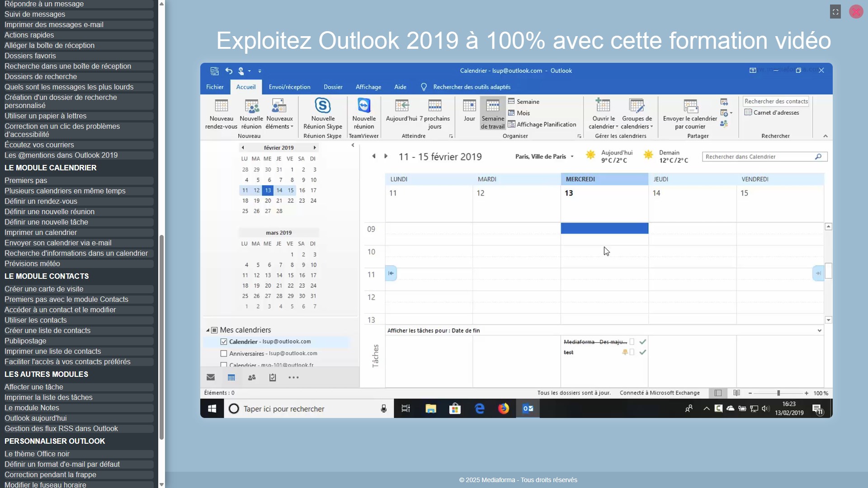Open the Paris, Ville de Paris weather dropdown
This screenshot has height=488, width=868.
click(572, 157)
